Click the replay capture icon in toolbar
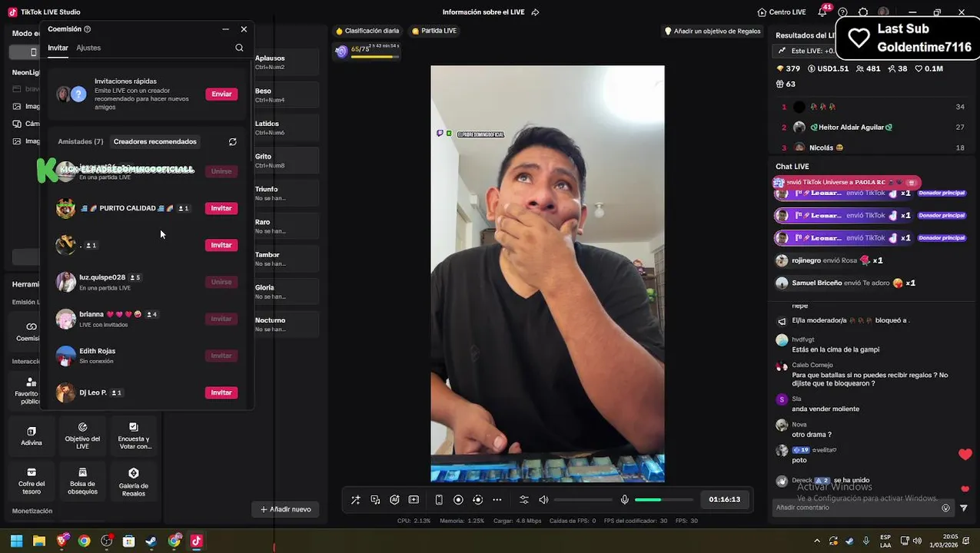980x553 pixels. [477, 499]
